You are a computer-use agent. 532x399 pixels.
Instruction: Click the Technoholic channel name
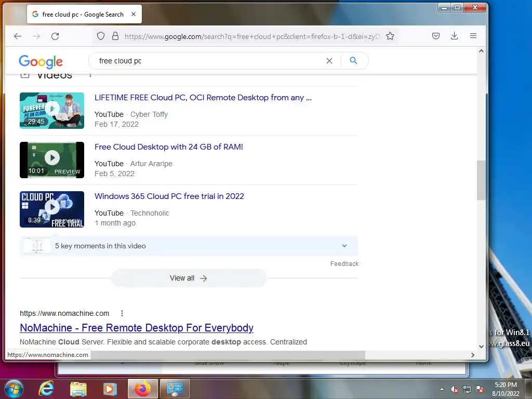(150, 213)
